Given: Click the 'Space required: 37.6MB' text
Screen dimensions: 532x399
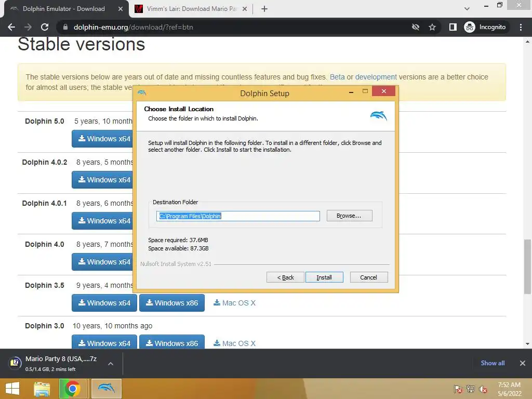Looking at the screenshot, I should 178,240.
